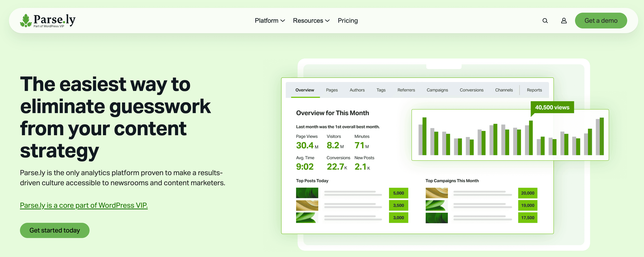
Task: Open the Reports tab
Action: [x=534, y=90]
